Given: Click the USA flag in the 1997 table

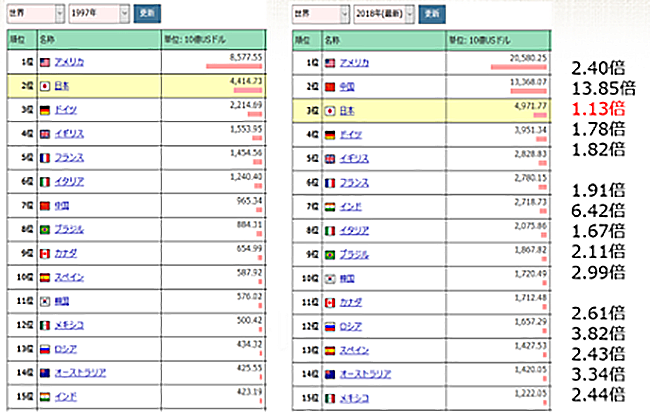Looking at the screenshot, I should point(45,62).
